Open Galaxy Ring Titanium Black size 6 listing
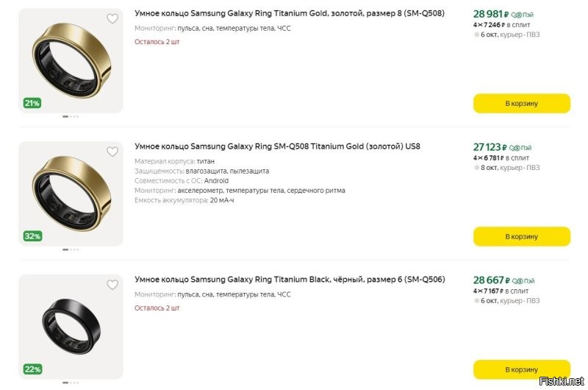Viewport: 588px width, 390px height. click(x=290, y=280)
